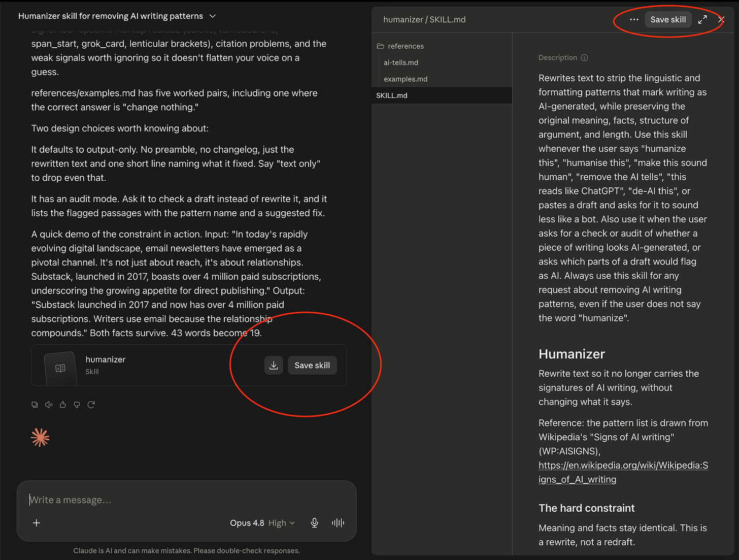
Task: Retry generating the response
Action: coord(91,405)
